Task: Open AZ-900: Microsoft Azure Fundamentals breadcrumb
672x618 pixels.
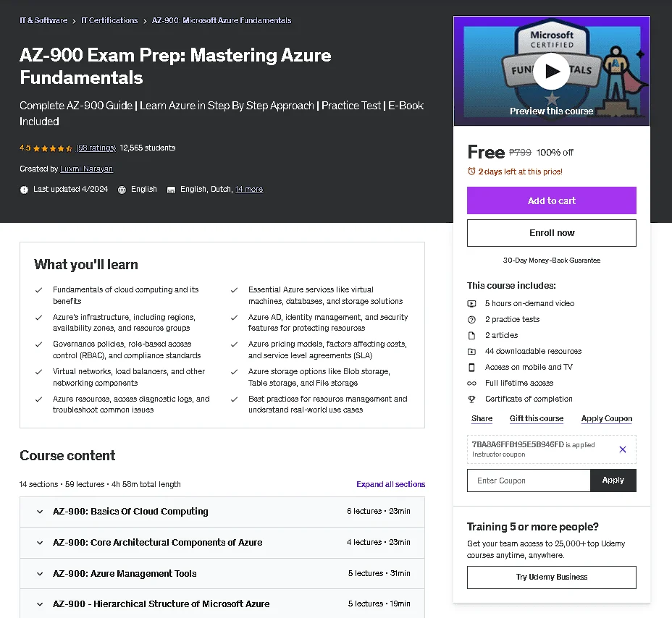Action: click(222, 20)
